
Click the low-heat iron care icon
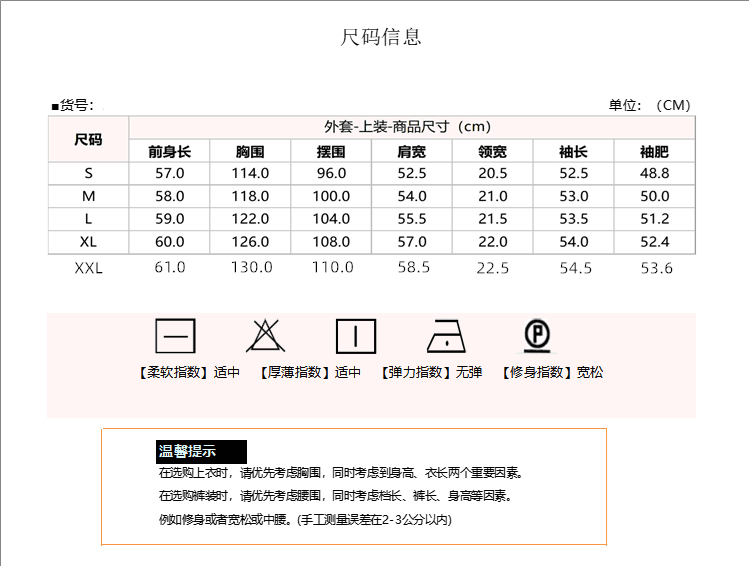click(446, 336)
